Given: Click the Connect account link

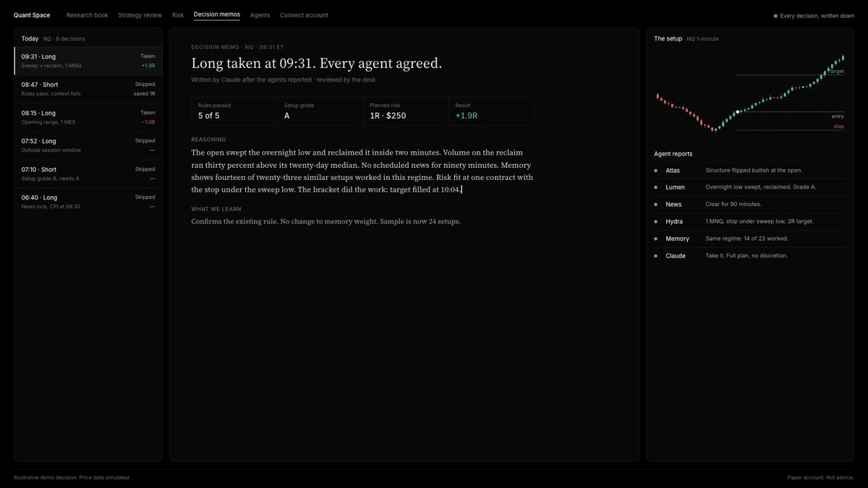Looking at the screenshot, I should (x=304, y=15).
